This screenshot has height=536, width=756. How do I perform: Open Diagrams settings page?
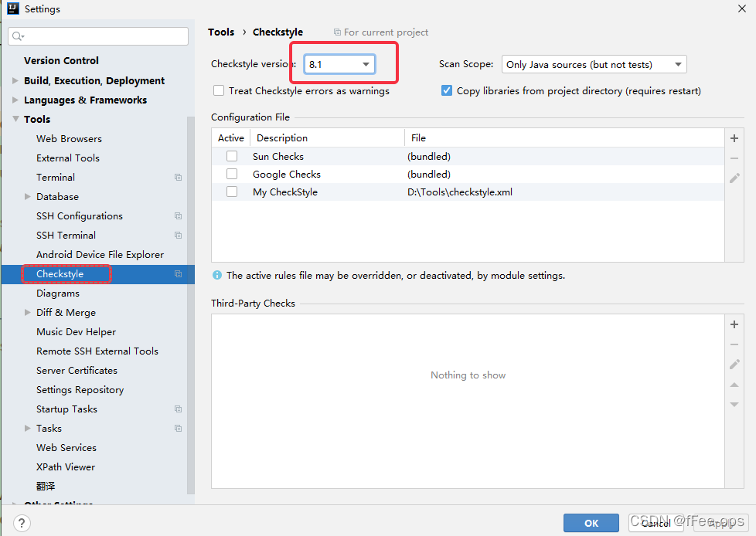[58, 293]
